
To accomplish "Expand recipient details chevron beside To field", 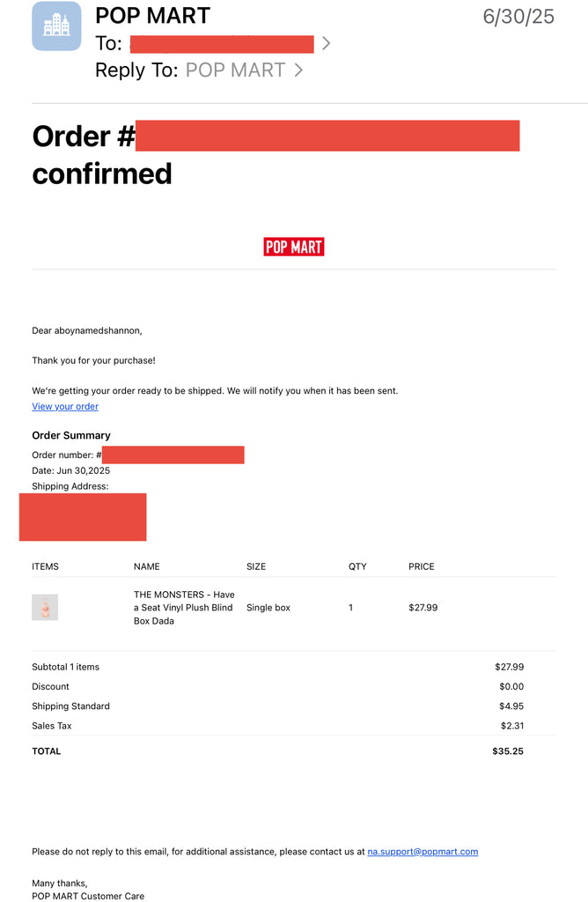I will [x=326, y=43].
